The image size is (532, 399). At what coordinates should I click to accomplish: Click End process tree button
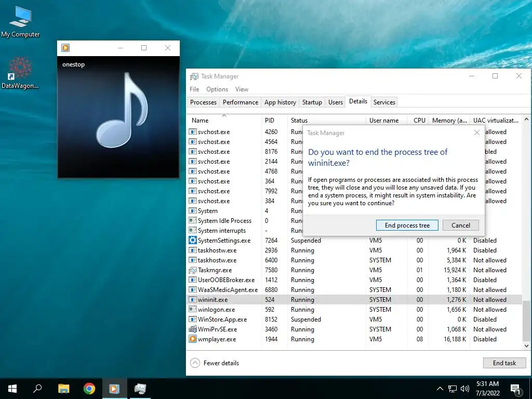coord(407,225)
